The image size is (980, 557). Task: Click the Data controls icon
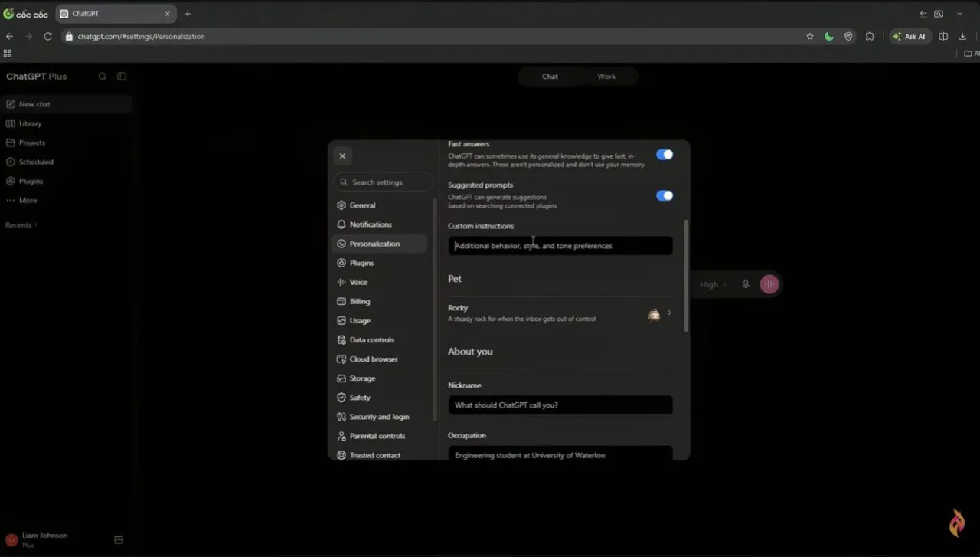click(341, 340)
